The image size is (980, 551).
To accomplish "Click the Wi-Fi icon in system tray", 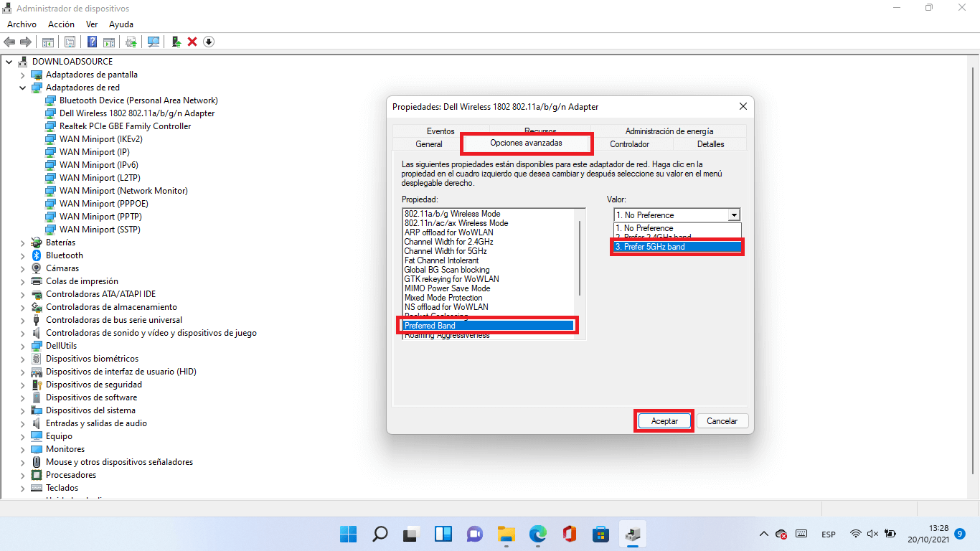I will pos(856,534).
